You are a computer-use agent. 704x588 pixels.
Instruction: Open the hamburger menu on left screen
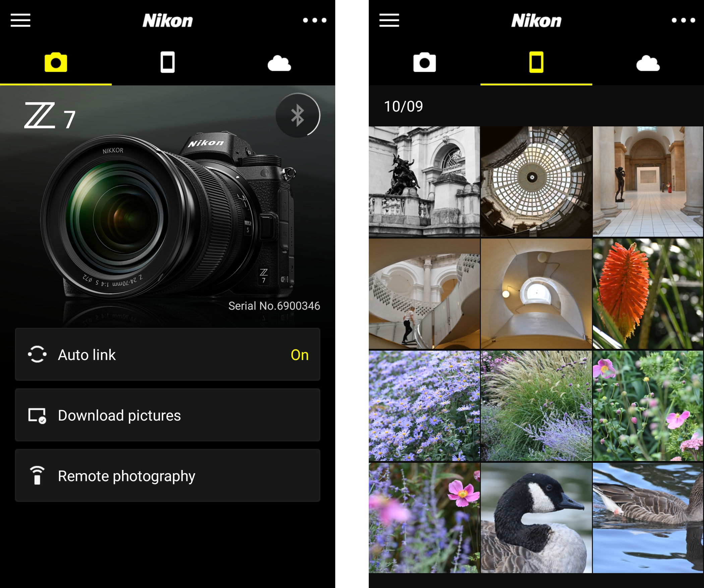pyautogui.click(x=20, y=19)
